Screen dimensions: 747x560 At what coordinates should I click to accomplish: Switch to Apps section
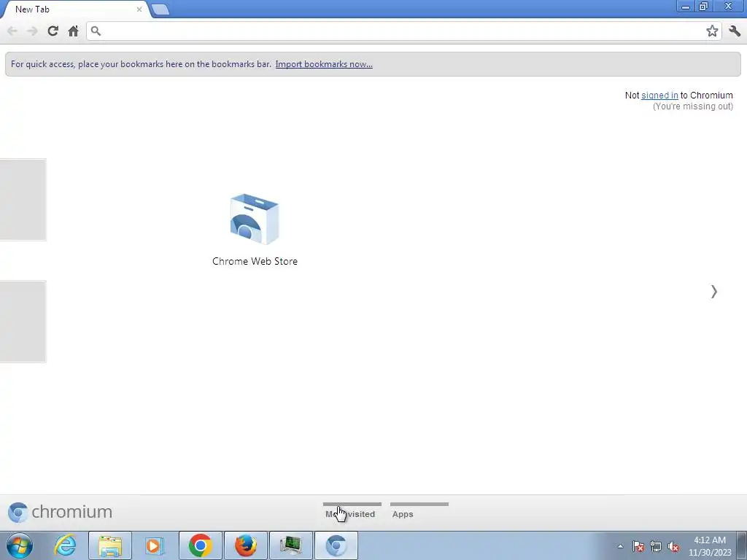pyautogui.click(x=419, y=511)
